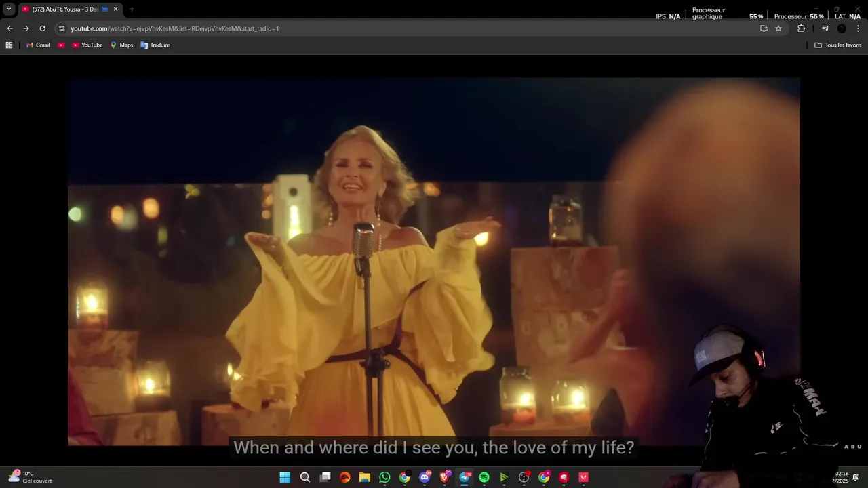Pause the video by clicking the player

tap(434, 261)
